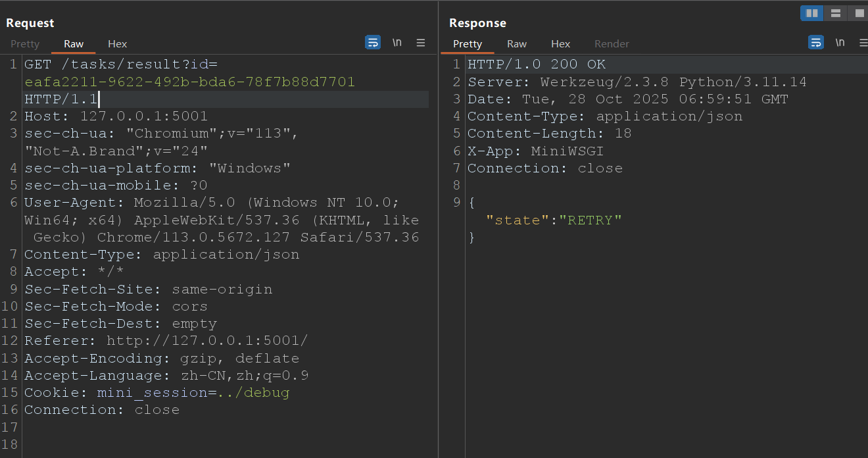Image resolution: width=868 pixels, height=458 pixels.
Task: Switch to side-by-side layout view
Action: click(811, 13)
